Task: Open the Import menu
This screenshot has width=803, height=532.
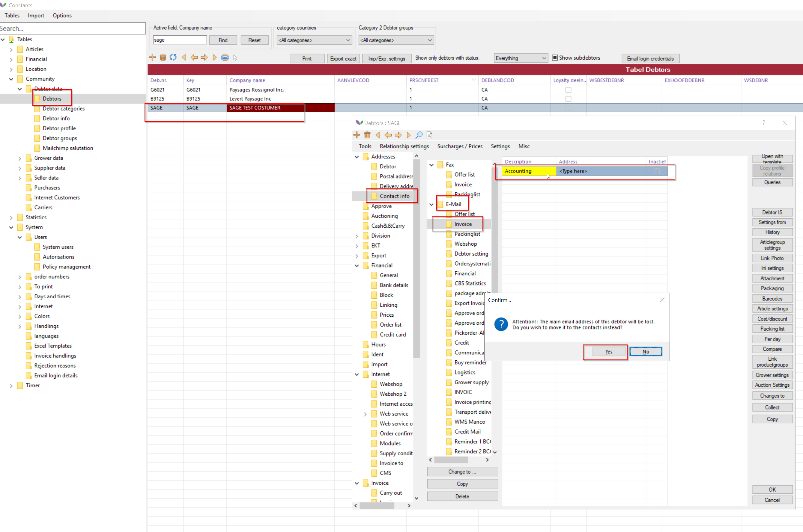Action: coord(36,16)
